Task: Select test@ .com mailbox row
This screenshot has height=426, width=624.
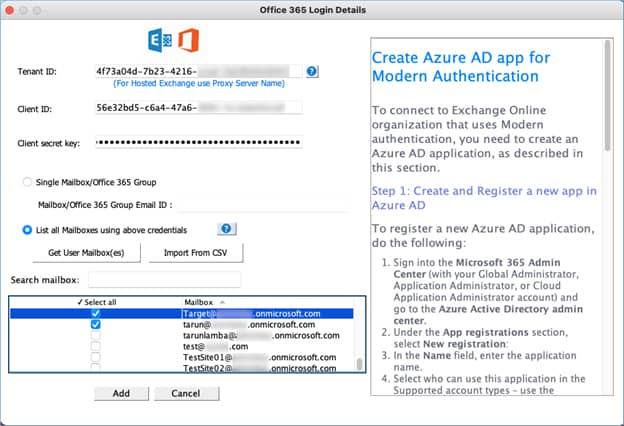Action: tap(181, 346)
